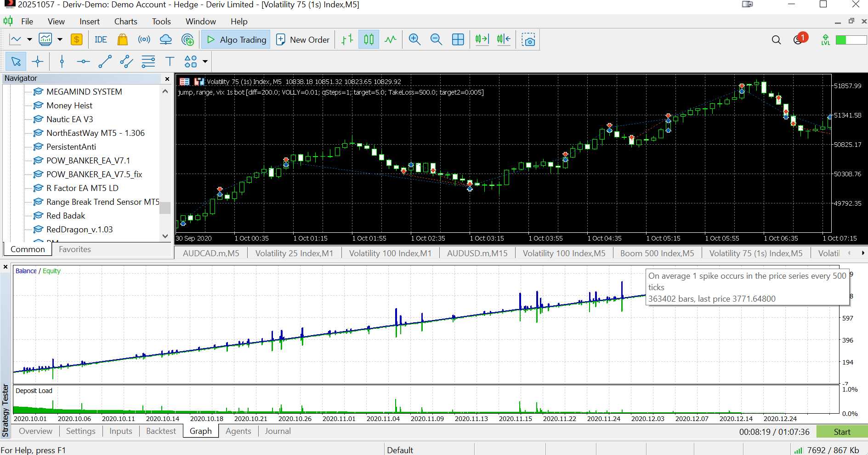The height and width of the screenshot is (455, 868).
Task: Toggle Algo Trading on
Action: [236, 39]
